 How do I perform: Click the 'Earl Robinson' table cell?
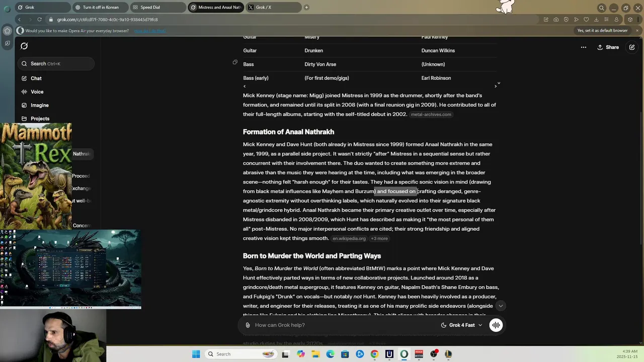[436, 78]
